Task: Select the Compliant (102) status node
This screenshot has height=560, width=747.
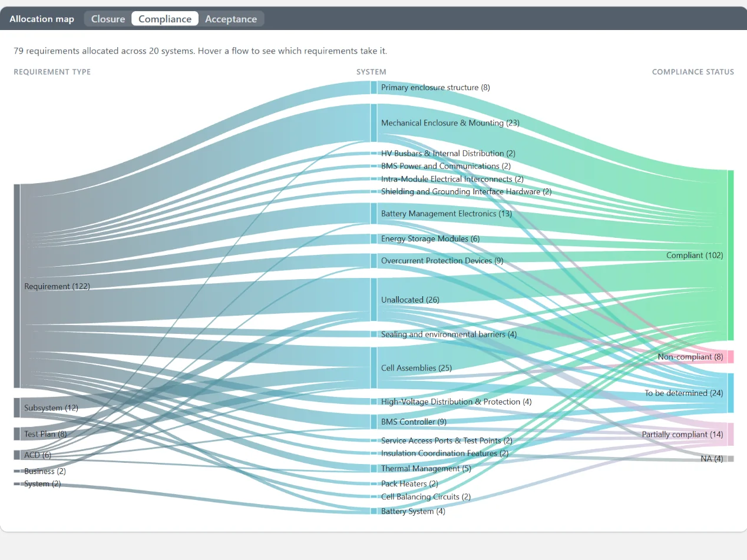Action: [x=695, y=256]
